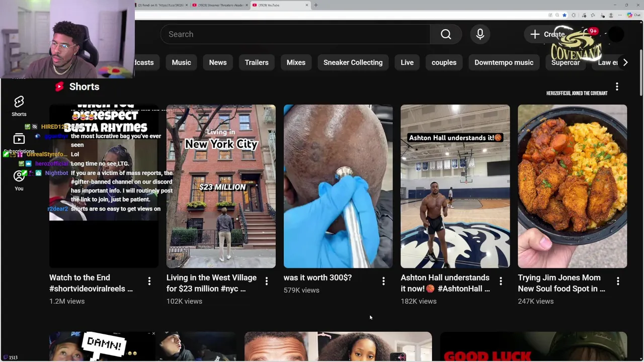Open 'Living in the West Village' title link
The image size is (644, 362).
pos(211,283)
